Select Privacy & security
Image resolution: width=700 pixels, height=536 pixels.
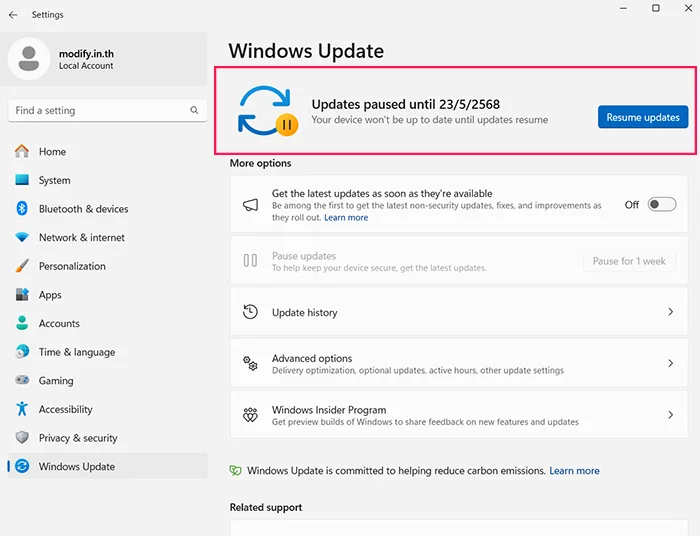(108, 437)
